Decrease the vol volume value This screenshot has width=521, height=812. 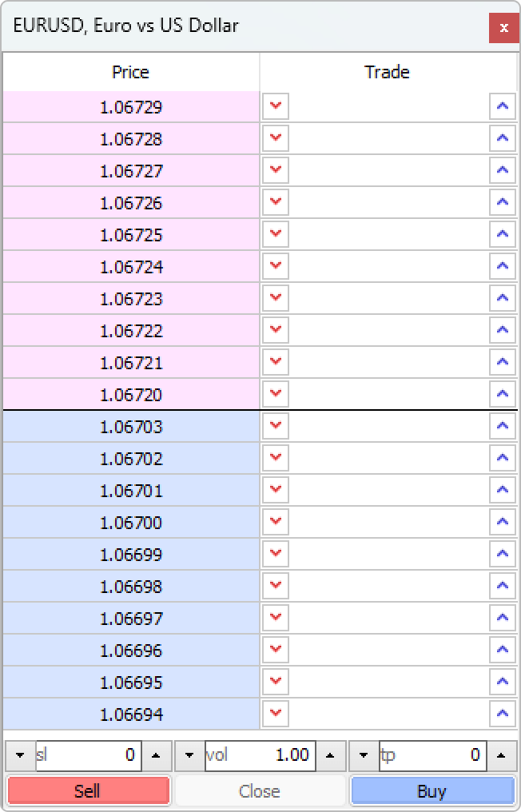click(189, 755)
